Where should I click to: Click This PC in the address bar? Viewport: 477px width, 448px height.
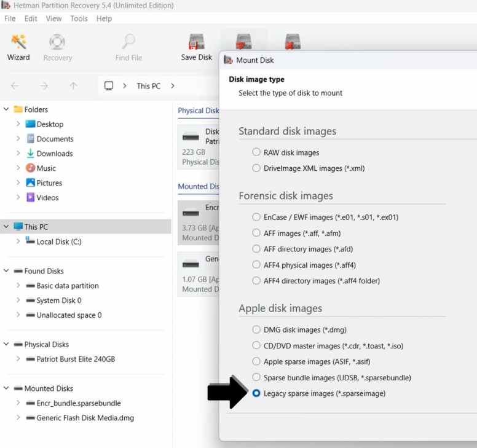(149, 86)
